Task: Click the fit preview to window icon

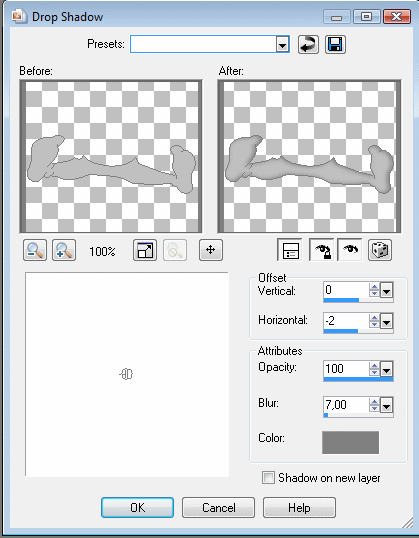Action: coord(145,250)
